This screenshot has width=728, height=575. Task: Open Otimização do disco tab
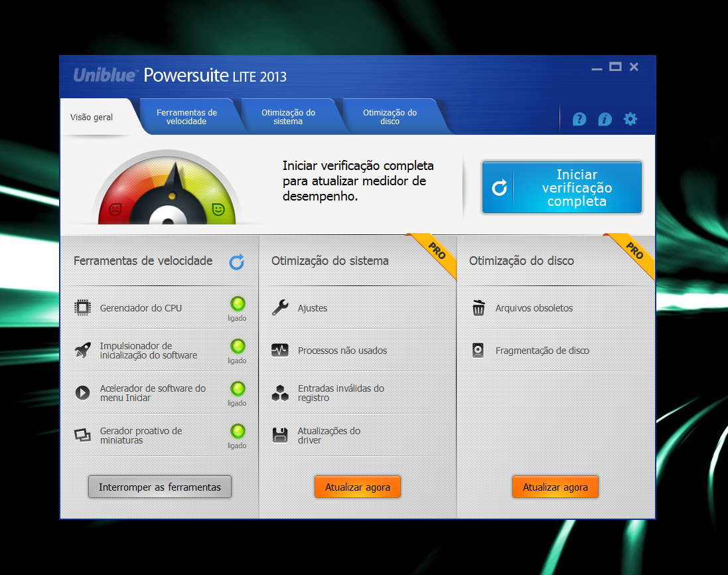390,117
